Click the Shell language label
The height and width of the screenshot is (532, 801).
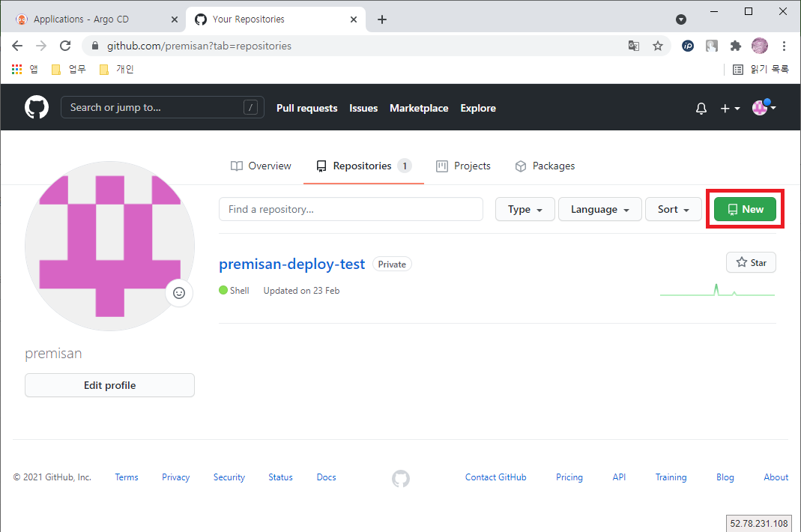click(x=234, y=290)
